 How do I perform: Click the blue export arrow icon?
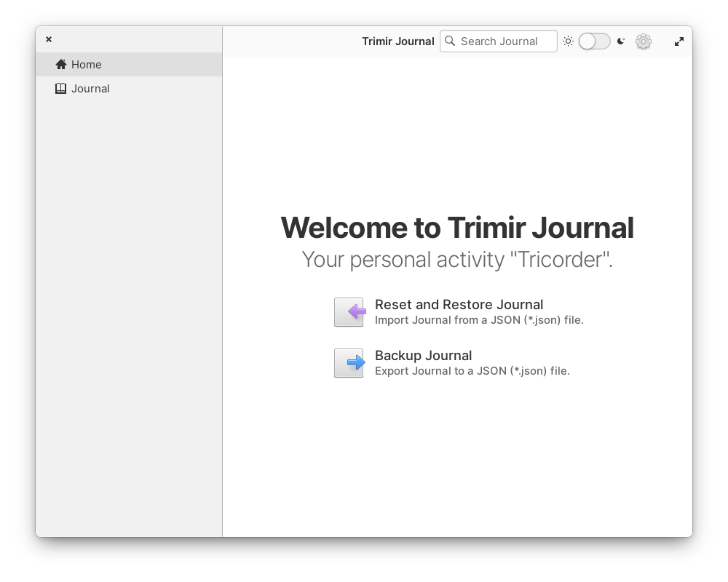(x=349, y=363)
